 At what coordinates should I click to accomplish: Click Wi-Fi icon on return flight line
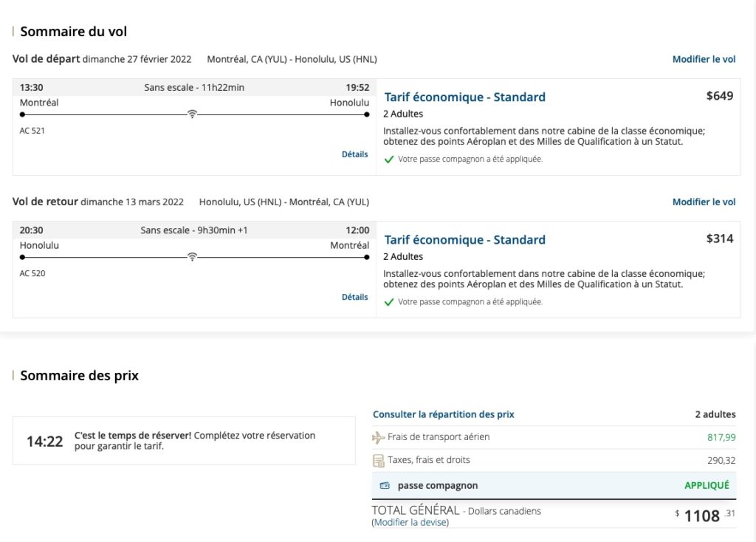192,257
